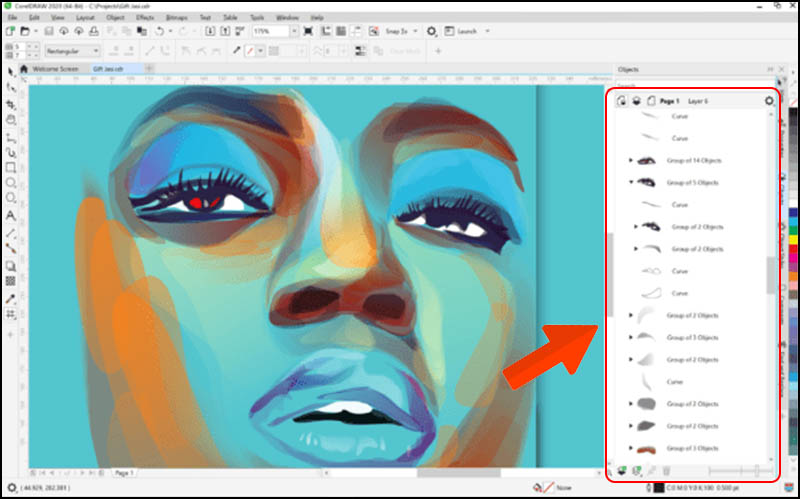
Task: Click the Print icon
Action: point(94,31)
